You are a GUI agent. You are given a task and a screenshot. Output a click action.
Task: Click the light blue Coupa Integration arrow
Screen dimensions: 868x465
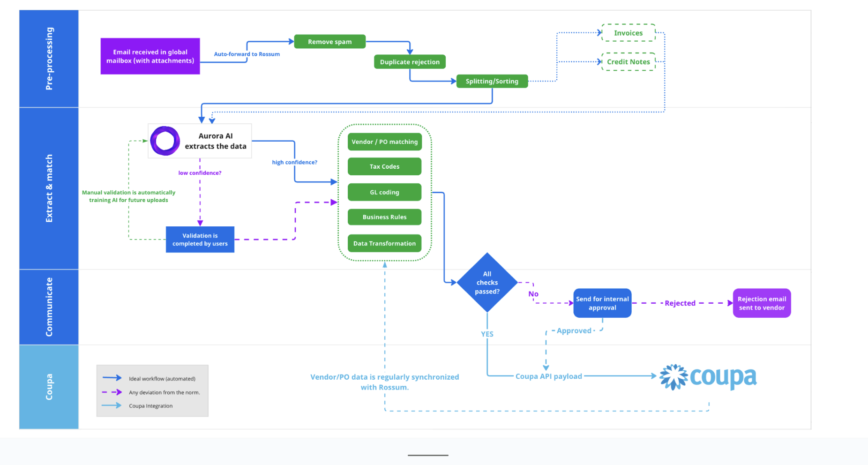coord(112,405)
